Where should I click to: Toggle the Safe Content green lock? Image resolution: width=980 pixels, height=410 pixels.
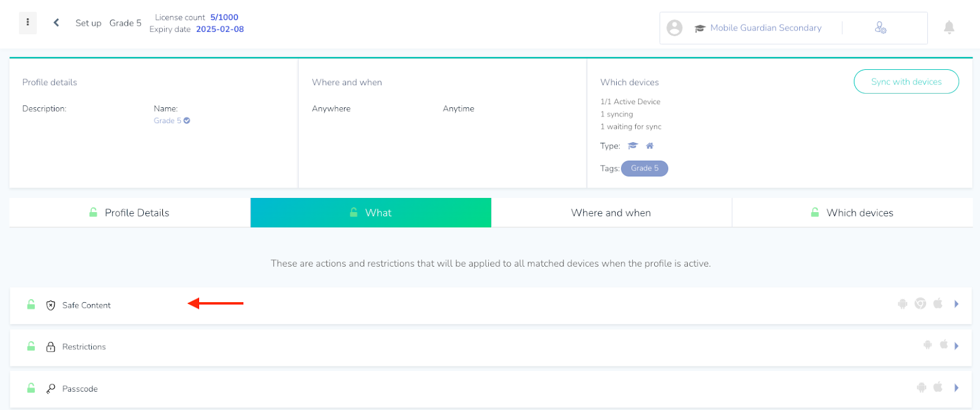point(31,305)
